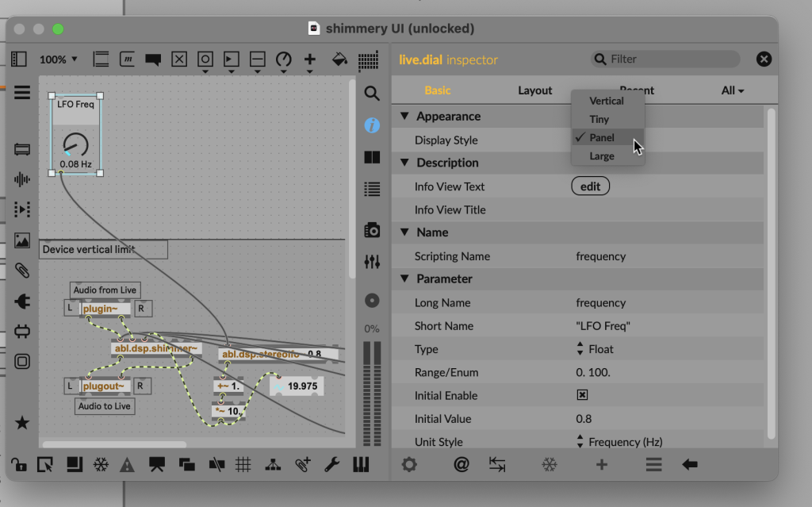Open the paint bucket color format tool
812x507 pixels.
[x=339, y=60]
